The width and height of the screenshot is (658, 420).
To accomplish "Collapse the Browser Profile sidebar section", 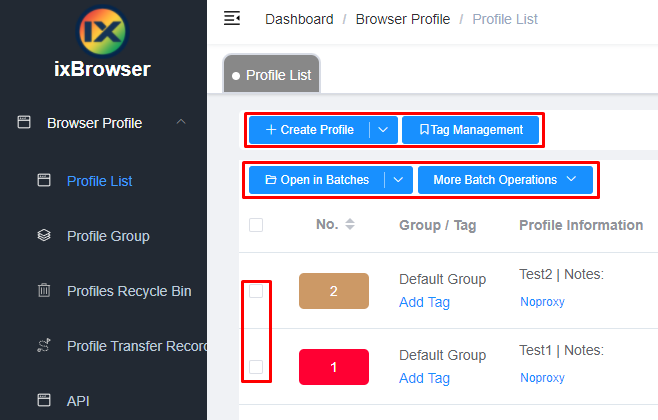I will coord(181,122).
